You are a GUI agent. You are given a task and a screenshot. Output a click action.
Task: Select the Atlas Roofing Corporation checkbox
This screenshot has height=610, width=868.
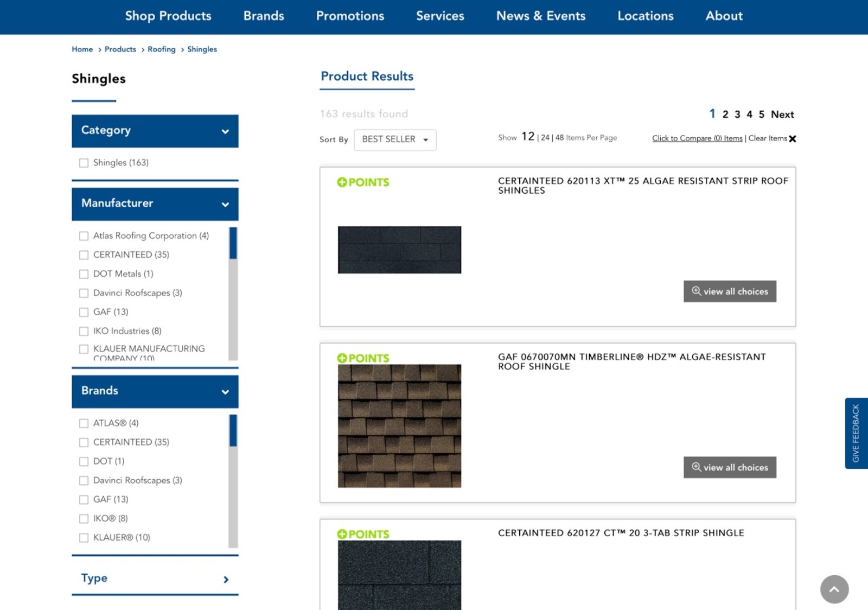(84, 236)
